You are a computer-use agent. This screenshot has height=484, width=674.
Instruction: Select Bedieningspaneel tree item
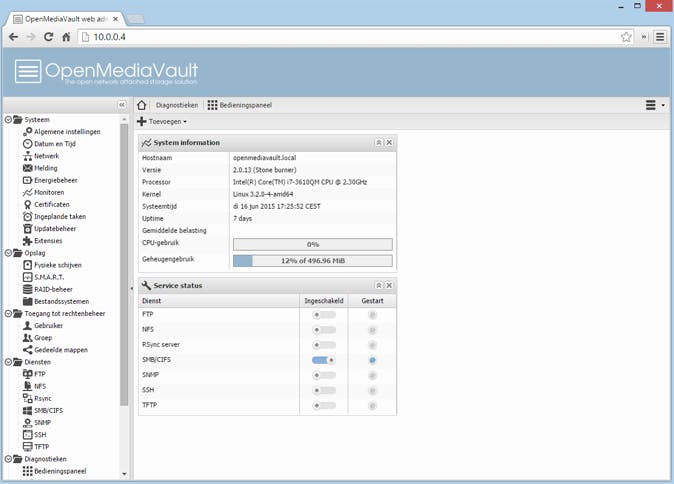point(60,471)
